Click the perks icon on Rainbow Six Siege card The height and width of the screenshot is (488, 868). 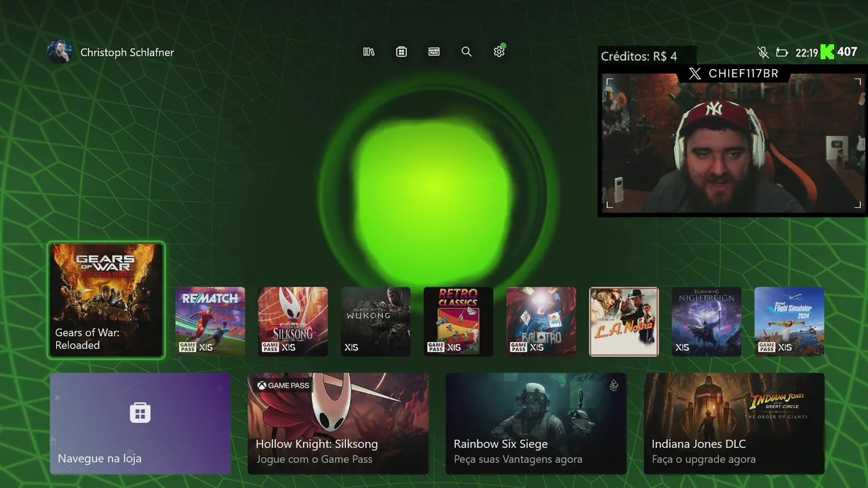[x=614, y=386]
